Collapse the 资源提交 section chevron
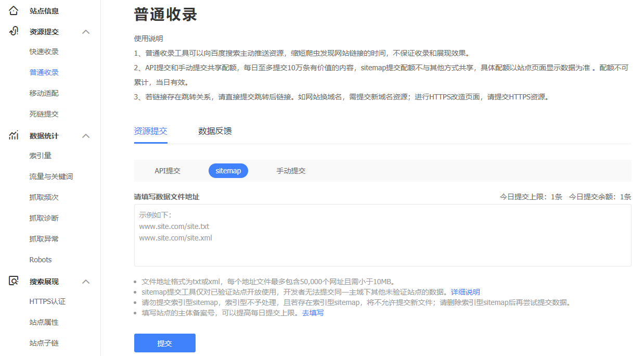This screenshot has height=356, width=644. 86,32
